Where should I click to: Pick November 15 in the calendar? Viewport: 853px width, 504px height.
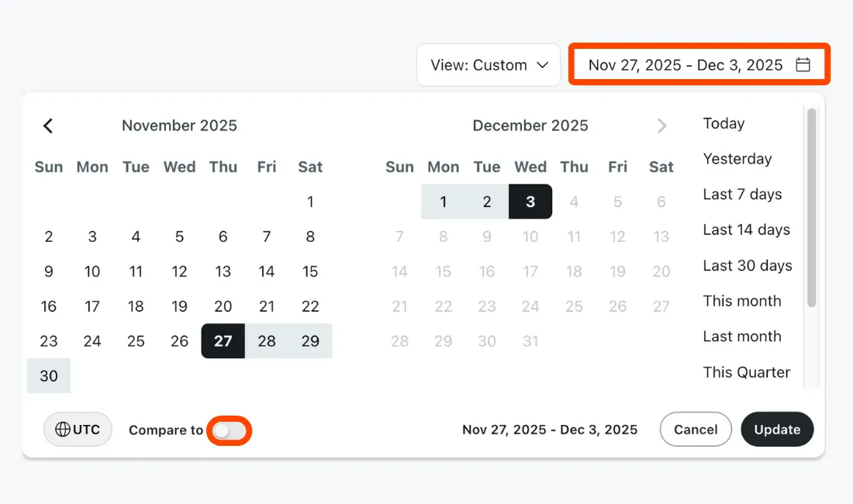click(310, 271)
